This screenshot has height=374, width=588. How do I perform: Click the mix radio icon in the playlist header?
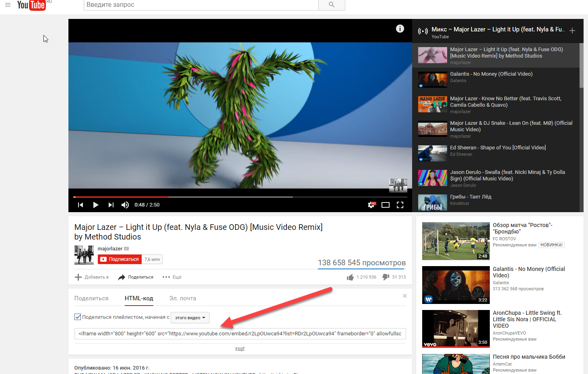pos(423,31)
